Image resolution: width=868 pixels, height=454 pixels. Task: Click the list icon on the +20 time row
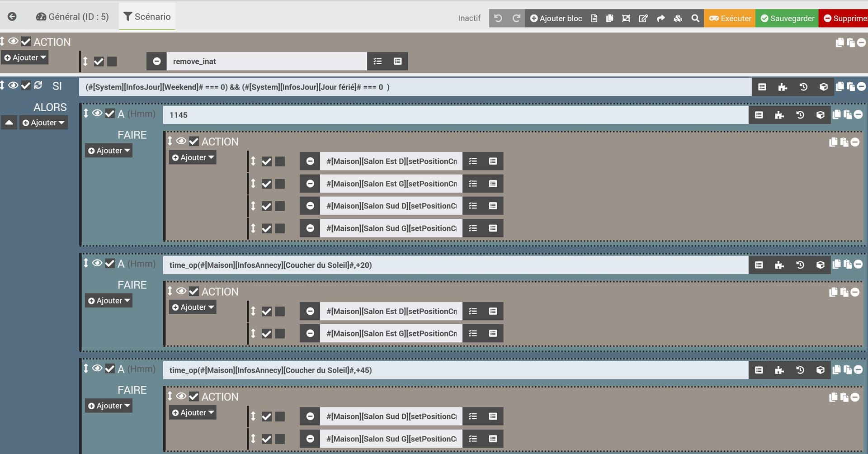759,265
